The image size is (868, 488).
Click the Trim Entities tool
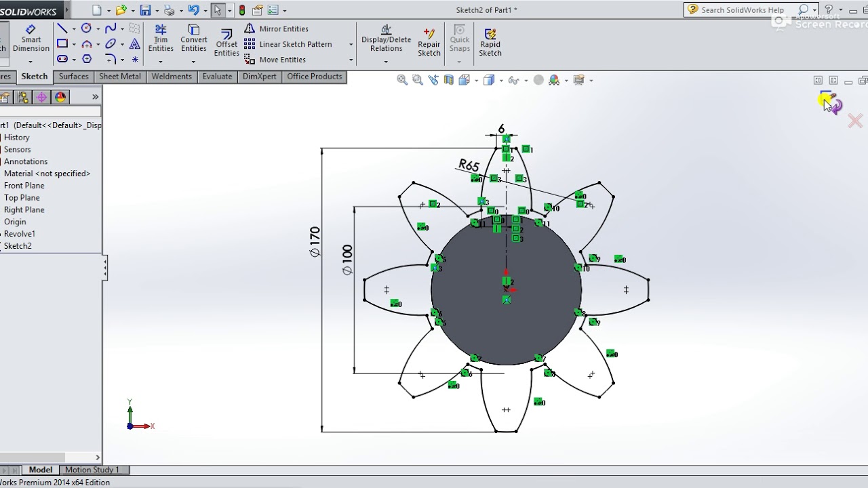(161, 38)
